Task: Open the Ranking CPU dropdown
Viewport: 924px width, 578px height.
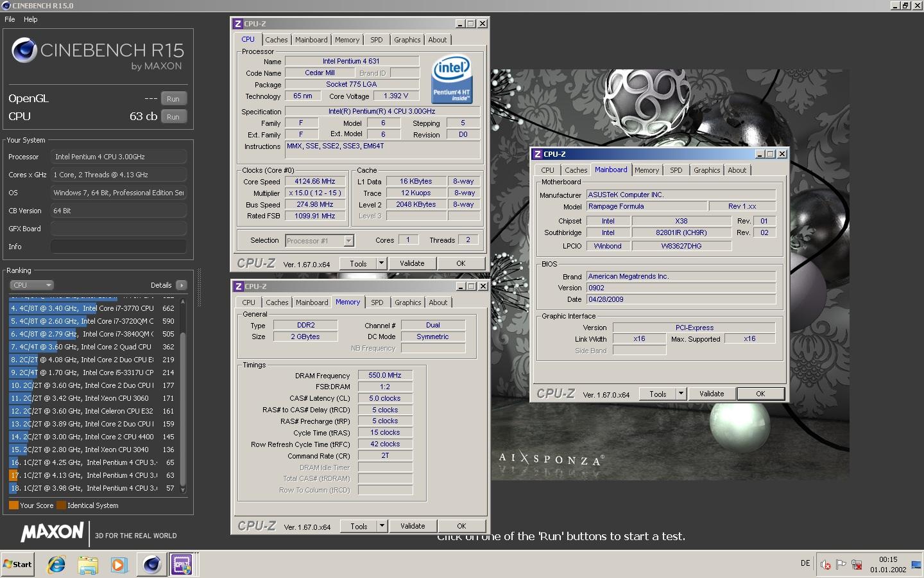Action: (31, 285)
